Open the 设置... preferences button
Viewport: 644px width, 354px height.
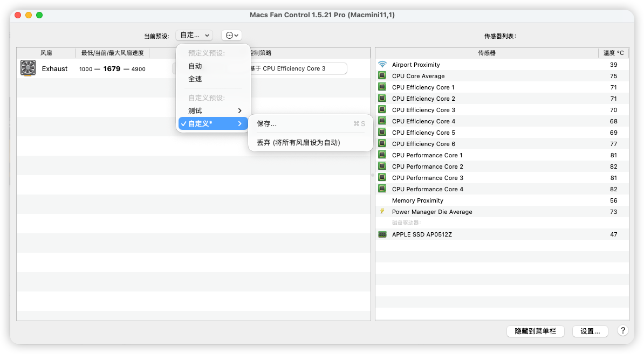tap(590, 331)
